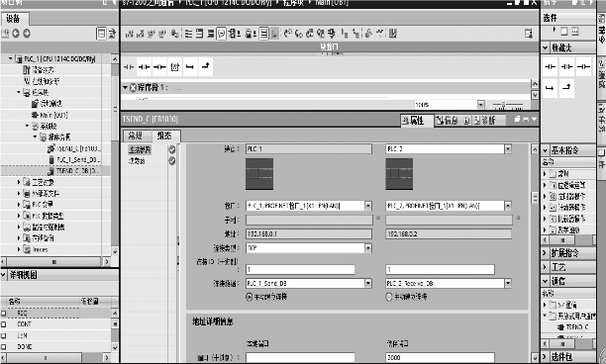Click the partner port field showing 2000

click(x=440, y=357)
